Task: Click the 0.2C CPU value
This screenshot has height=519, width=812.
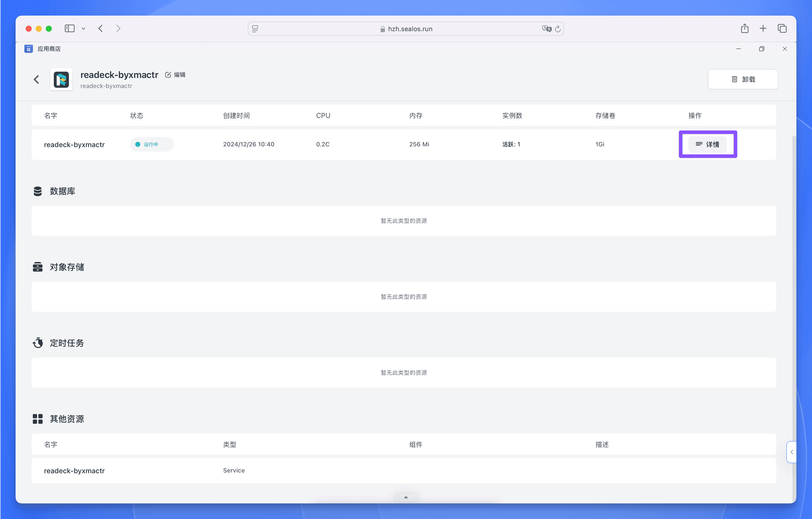Action: [323, 144]
